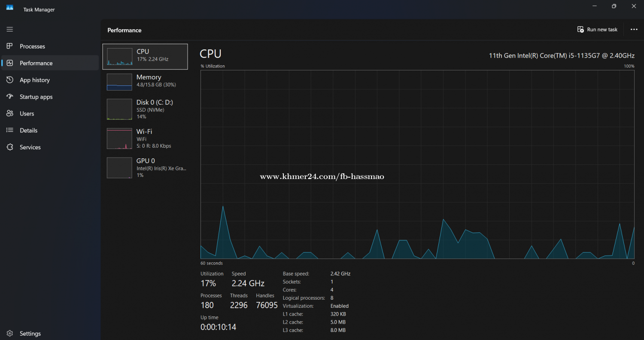The height and width of the screenshot is (340, 644).
Task: Switch to the Performance tab
Action: pyautogui.click(x=36, y=63)
